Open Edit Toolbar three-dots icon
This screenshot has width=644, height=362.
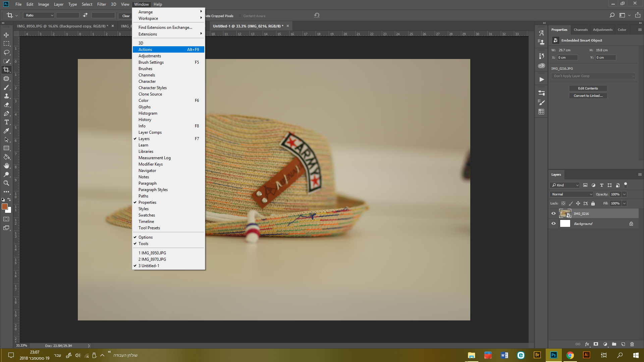point(6,192)
